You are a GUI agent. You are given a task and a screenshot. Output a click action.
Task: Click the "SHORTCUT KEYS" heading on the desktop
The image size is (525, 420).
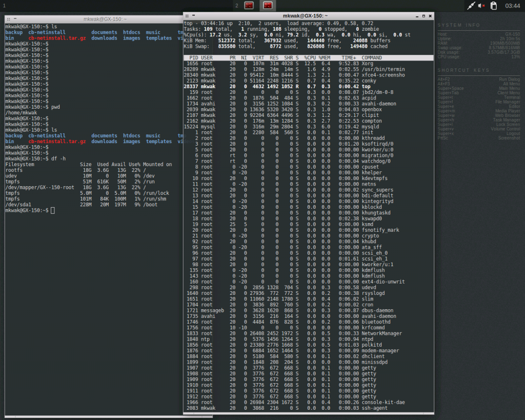(463, 70)
